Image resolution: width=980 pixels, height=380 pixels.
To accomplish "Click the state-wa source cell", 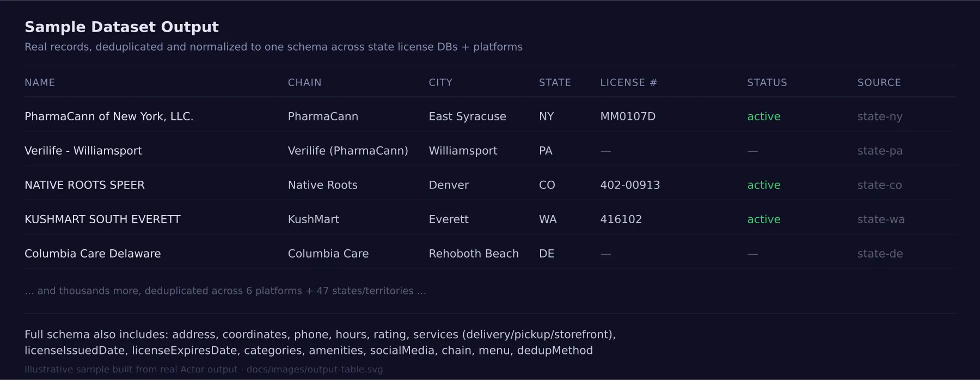I will [x=881, y=219].
